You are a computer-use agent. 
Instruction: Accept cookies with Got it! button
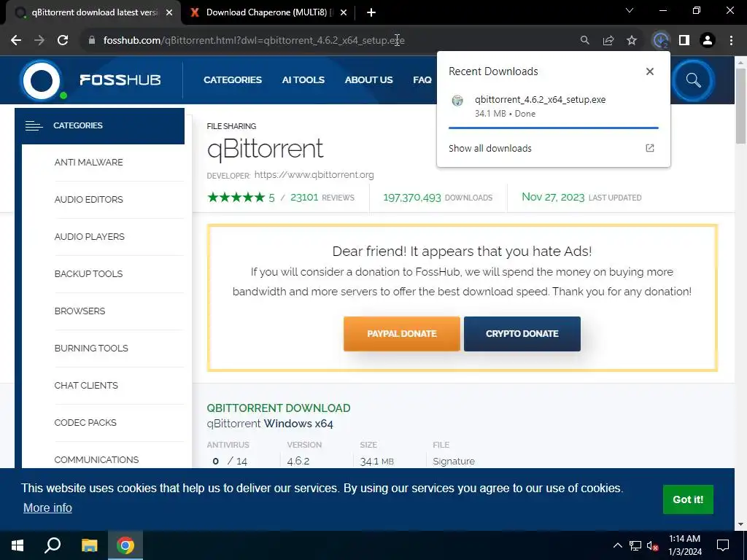[x=688, y=499]
